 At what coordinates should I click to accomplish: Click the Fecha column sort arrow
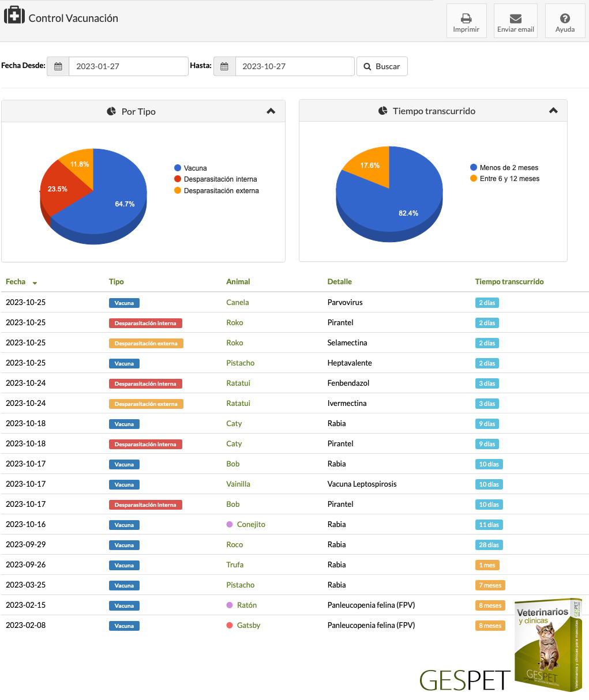35,283
